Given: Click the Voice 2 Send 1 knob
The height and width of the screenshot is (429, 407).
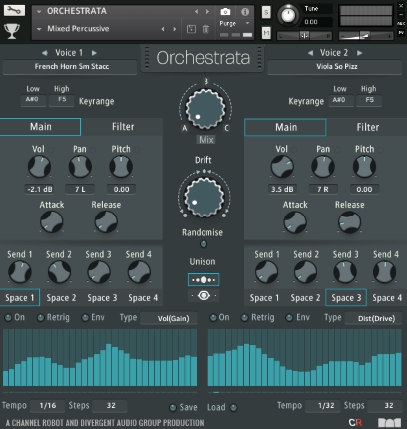Looking at the screenshot, I should pyautogui.click(x=266, y=272).
